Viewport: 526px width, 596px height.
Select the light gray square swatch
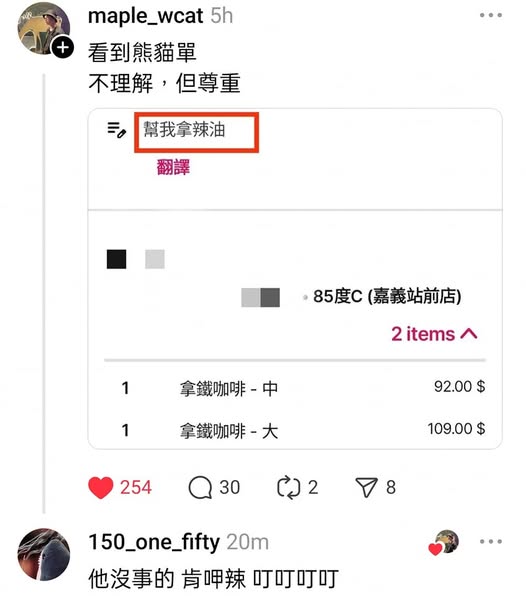[155, 259]
